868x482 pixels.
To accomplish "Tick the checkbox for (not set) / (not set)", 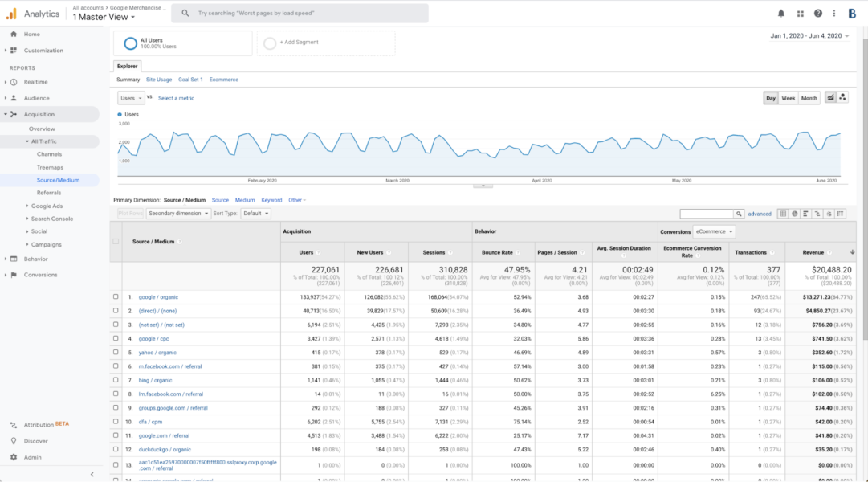I will (x=116, y=325).
